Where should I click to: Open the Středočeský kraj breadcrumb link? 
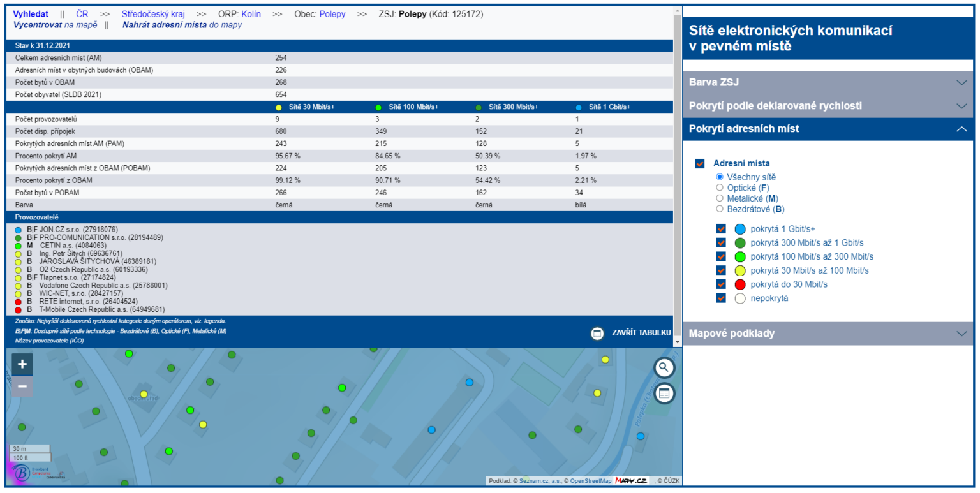[x=154, y=13]
